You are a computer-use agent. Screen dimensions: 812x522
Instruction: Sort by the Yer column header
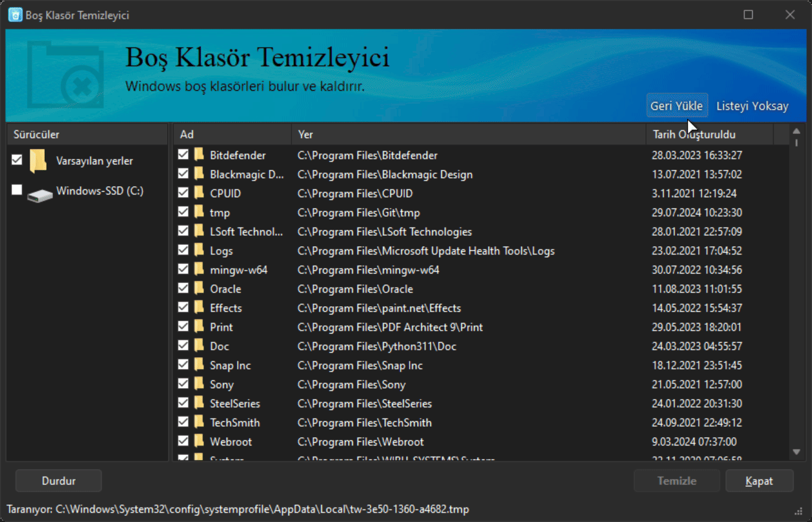point(468,135)
